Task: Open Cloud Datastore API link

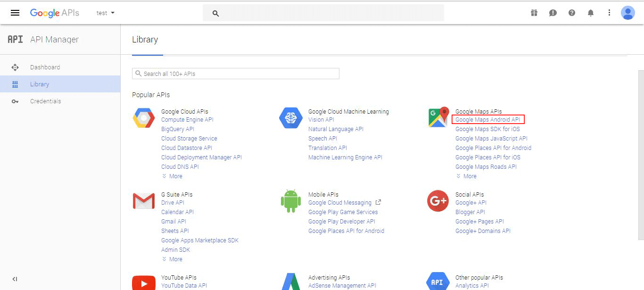Action: [187, 148]
